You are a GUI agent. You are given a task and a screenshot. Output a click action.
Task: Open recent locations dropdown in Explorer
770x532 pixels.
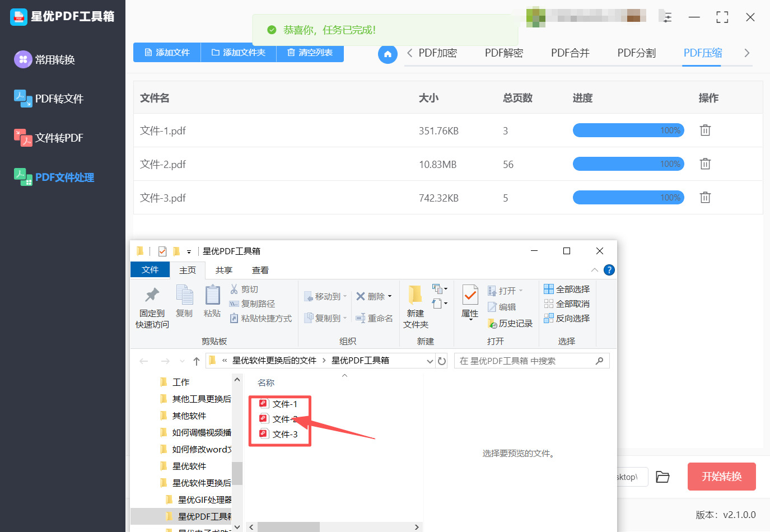[182, 361]
